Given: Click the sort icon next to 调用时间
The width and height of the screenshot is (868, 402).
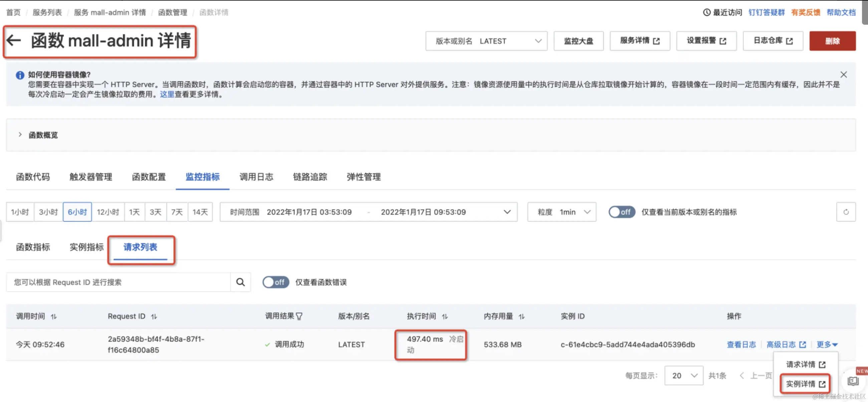Looking at the screenshot, I should pyautogui.click(x=54, y=317).
